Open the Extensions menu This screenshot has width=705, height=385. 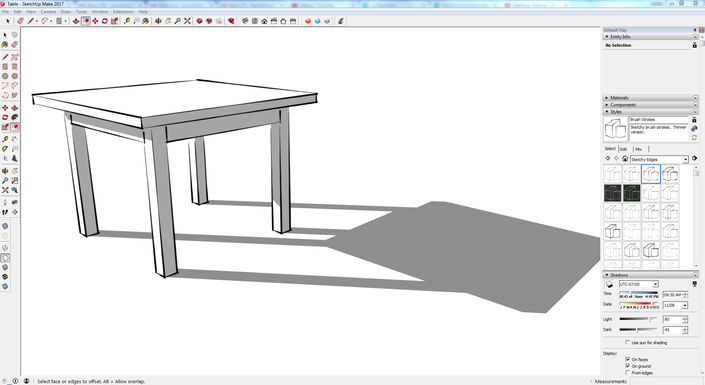point(123,12)
